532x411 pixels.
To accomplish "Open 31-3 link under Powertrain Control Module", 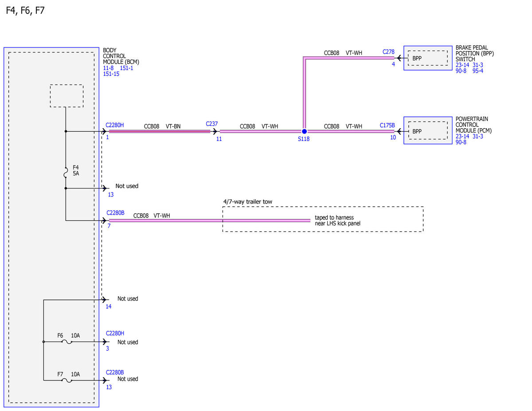I will coord(478,137).
